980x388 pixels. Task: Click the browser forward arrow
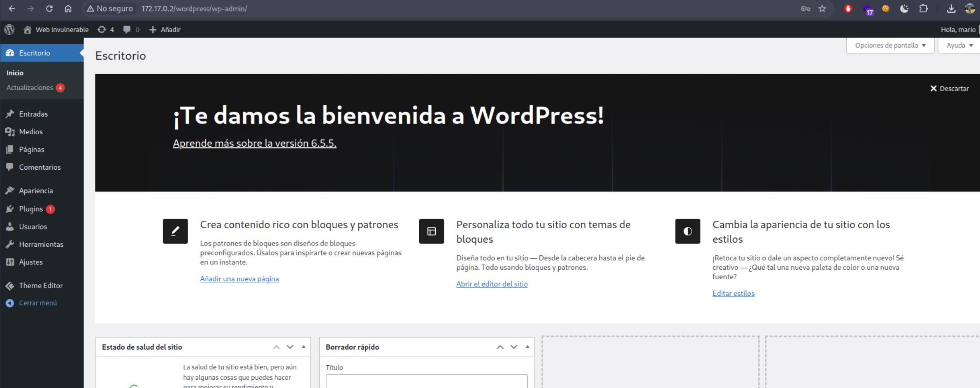(x=30, y=9)
